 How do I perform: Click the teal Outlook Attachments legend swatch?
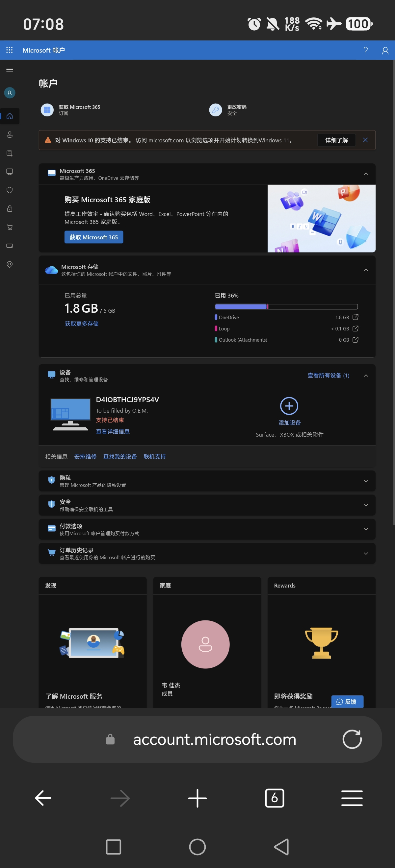click(x=216, y=340)
